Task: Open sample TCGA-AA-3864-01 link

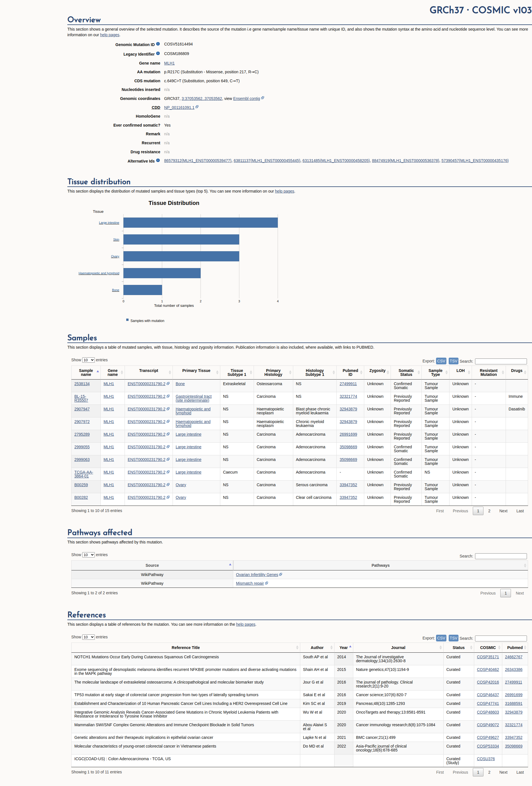Action: point(84,474)
